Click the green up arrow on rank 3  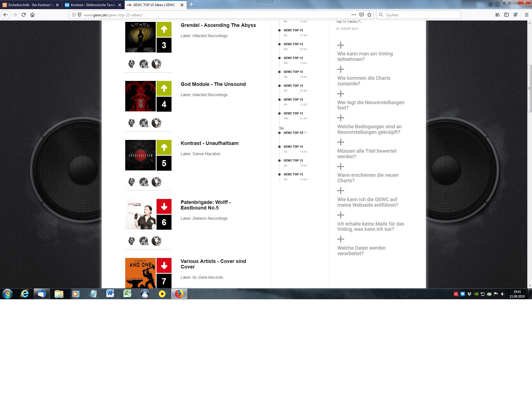164,29
